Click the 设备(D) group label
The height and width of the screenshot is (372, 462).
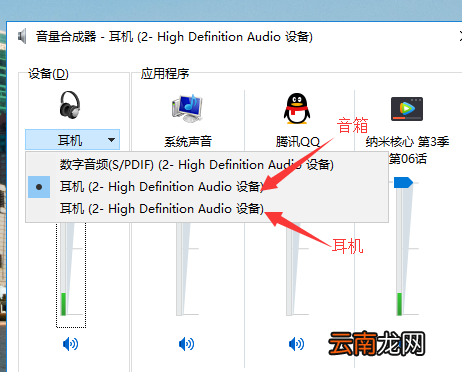coord(48,74)
